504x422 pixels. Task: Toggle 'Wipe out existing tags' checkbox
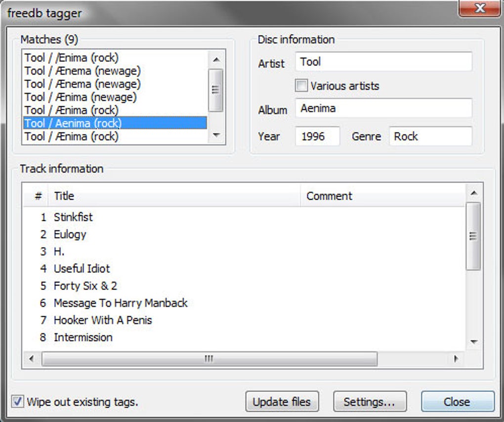pos(17,402)
